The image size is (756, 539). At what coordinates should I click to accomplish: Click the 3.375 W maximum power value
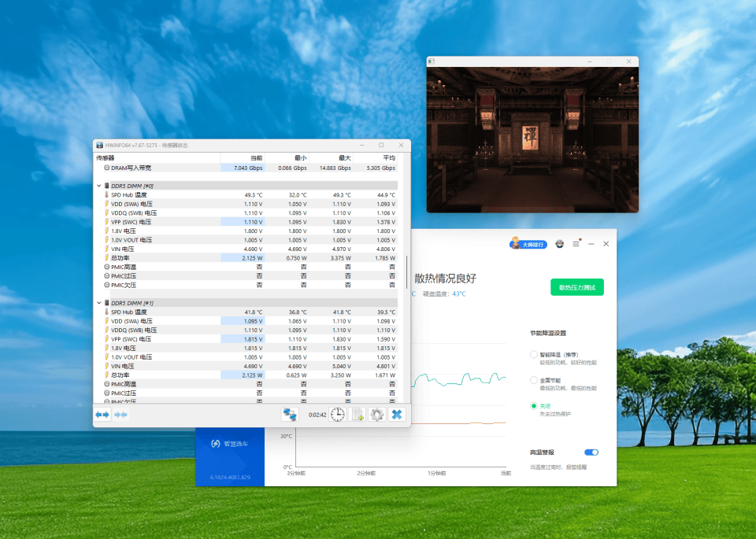(341, 258)
